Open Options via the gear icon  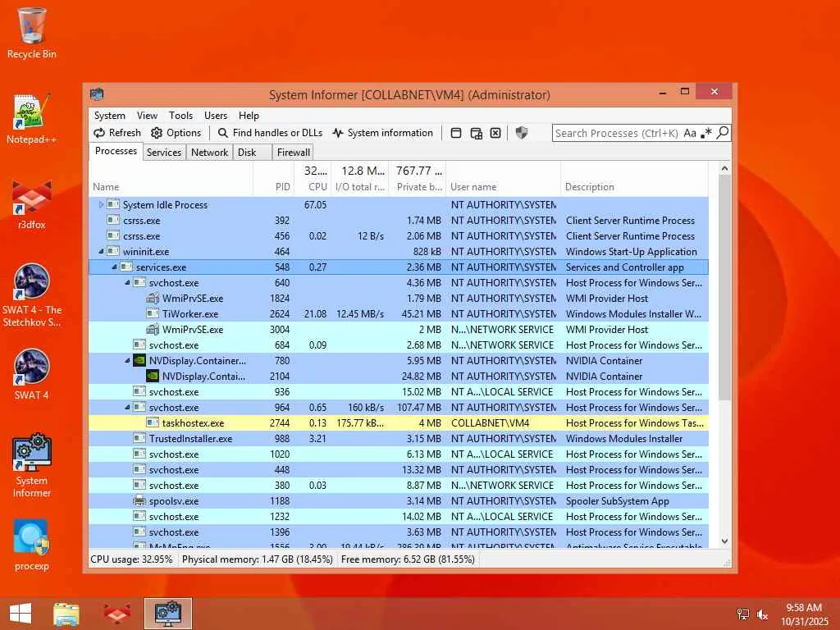click(x=157, y=133)
